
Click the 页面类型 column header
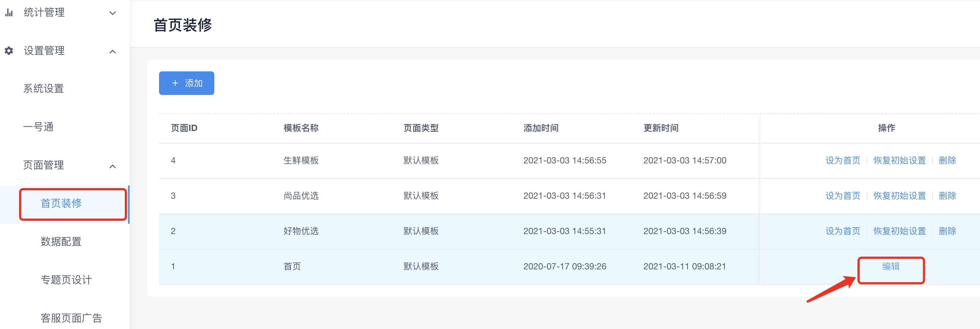click(421, 128)
